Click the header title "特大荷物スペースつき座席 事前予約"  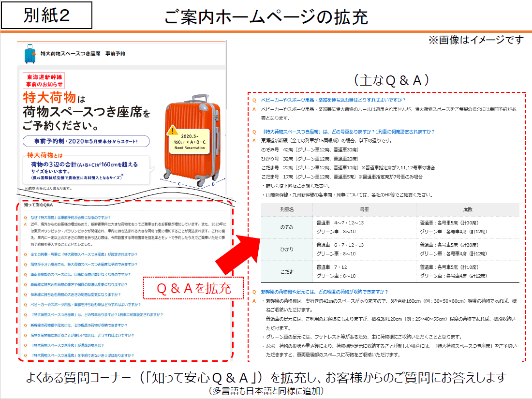pos(83,54)
